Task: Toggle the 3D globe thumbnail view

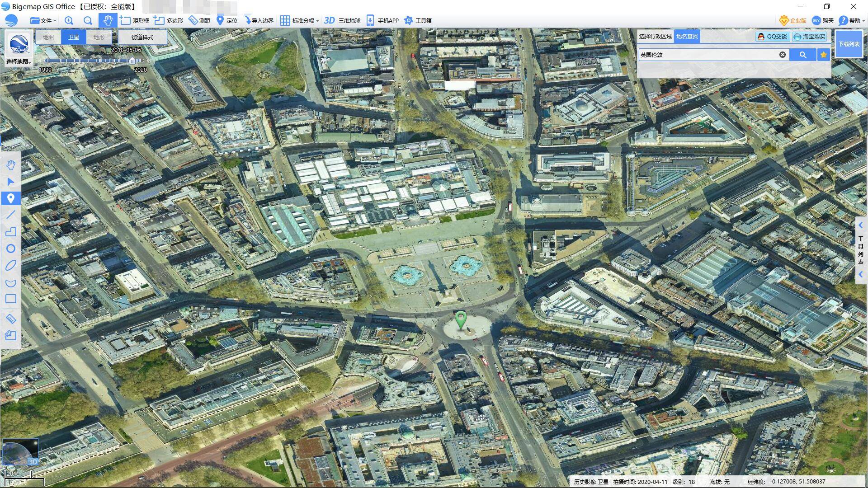Action: click(x=20, y=452)
